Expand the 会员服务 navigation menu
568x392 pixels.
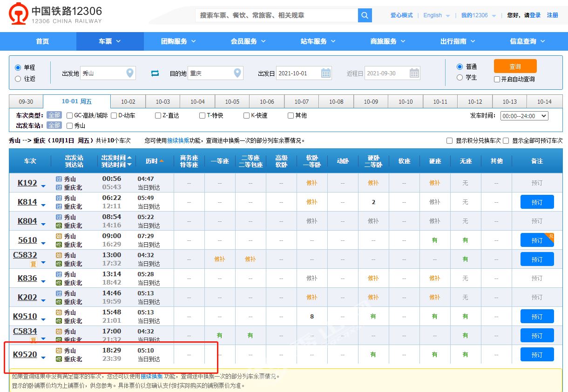249,41
